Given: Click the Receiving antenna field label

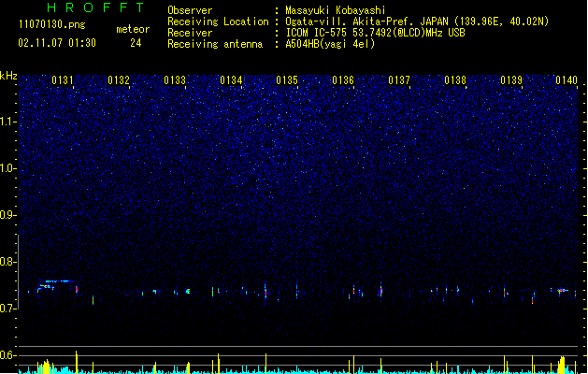Looking at the screenshot, I should 215,44.
